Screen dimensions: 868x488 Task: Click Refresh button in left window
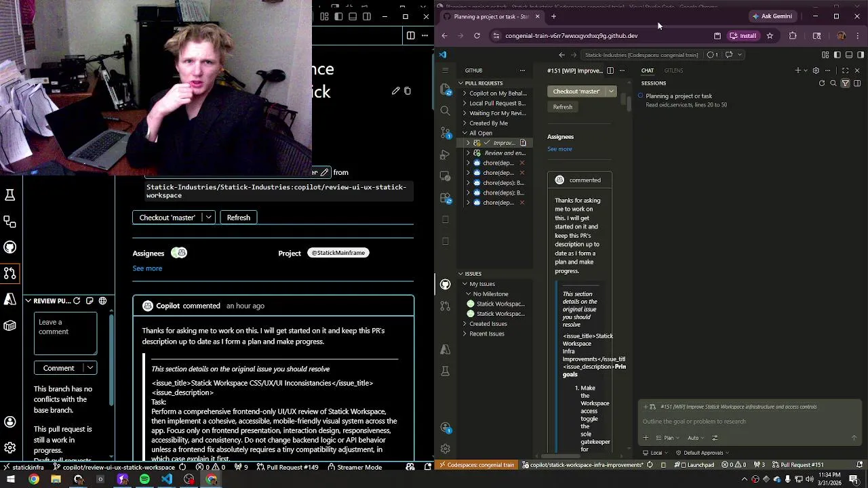point(239,218)
